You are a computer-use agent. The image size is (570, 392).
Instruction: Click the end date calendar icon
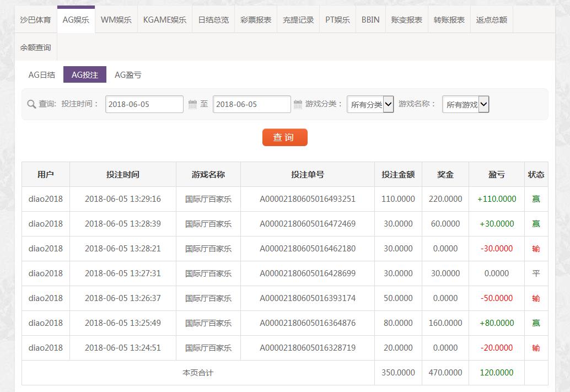[298, 104]
